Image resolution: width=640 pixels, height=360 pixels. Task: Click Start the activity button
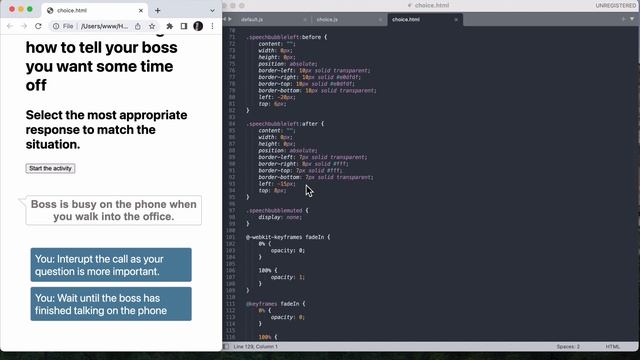pos(50,169)
